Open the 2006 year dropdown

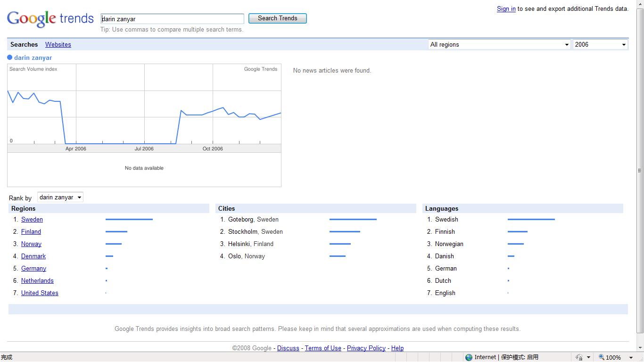click(600, 44)
